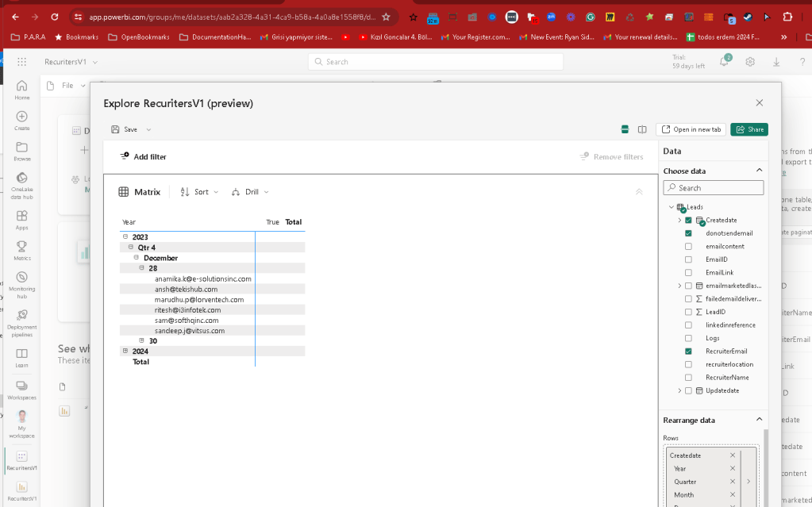Image resolution: width=812 pixels, height=507 pixels.
Task: Open settings gear in header
Action: click(750, 62)
